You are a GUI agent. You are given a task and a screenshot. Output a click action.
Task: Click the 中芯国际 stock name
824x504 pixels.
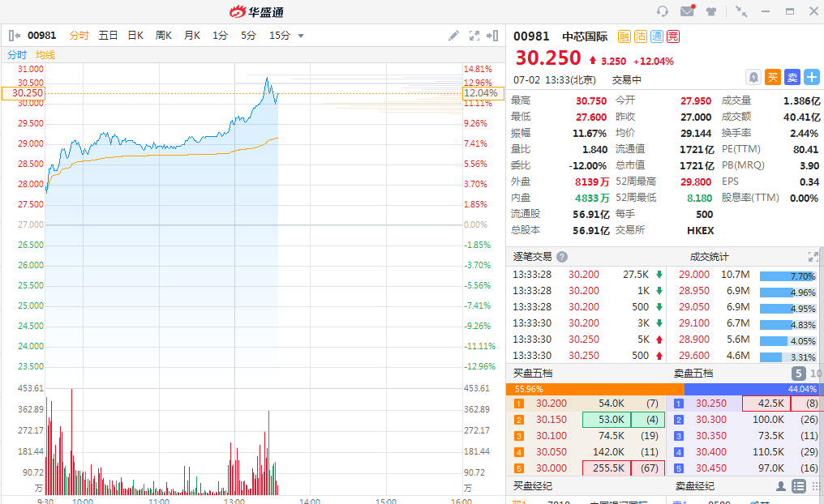coord(585,36)
